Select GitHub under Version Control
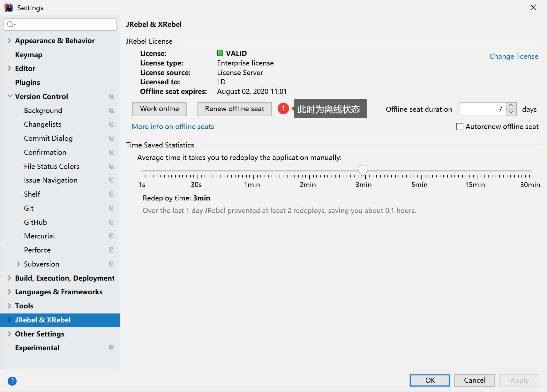Viewport: 547px width, 392px height. (35, 222)
